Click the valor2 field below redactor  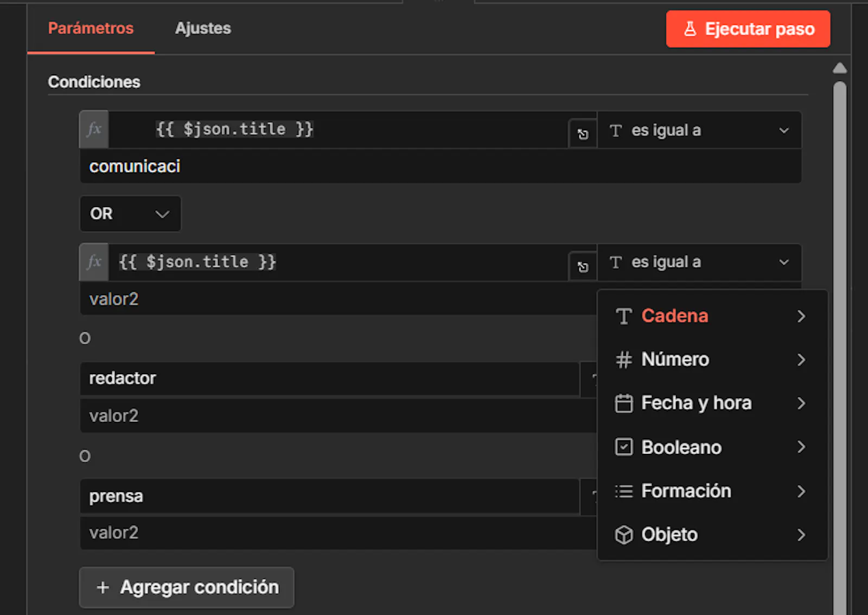pyautogui.click(x=339, y=416)
